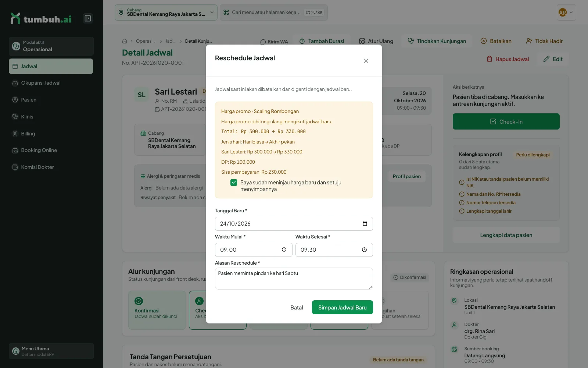Click 'Harga promo · Scaling Rombongan' text
This screenshot has height=368, width=588.
[260, 112]
